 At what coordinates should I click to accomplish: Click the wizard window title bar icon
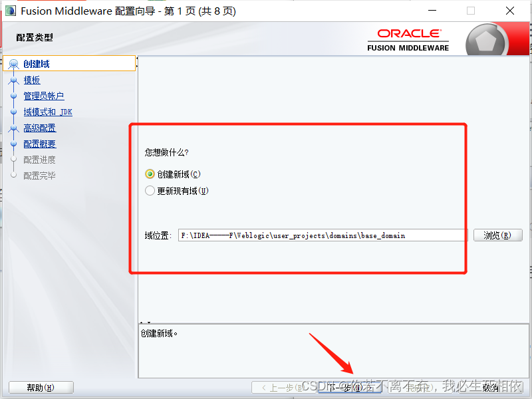click(11, 11)
